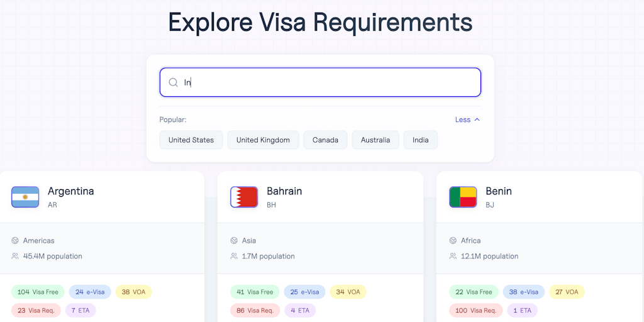Screen dimensions: 644x322
Task: Focus the country search input field
Action: coord(320,82)
